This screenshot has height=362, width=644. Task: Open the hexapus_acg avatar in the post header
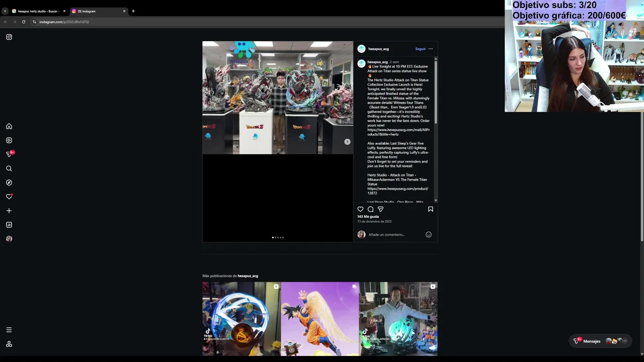[x=361, y=49]
